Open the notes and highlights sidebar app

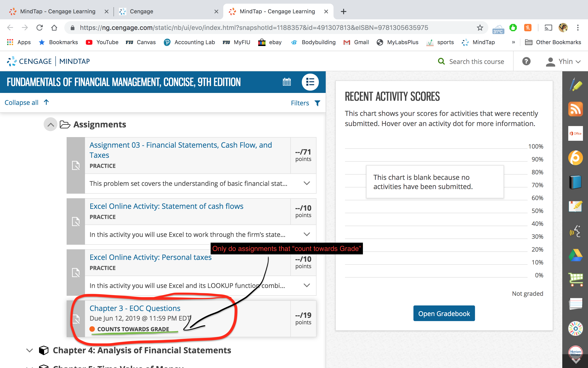[x=575, y=207]
